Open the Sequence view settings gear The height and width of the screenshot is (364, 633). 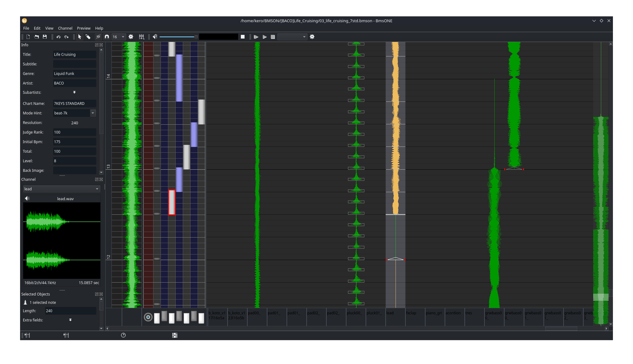[131, 37]
